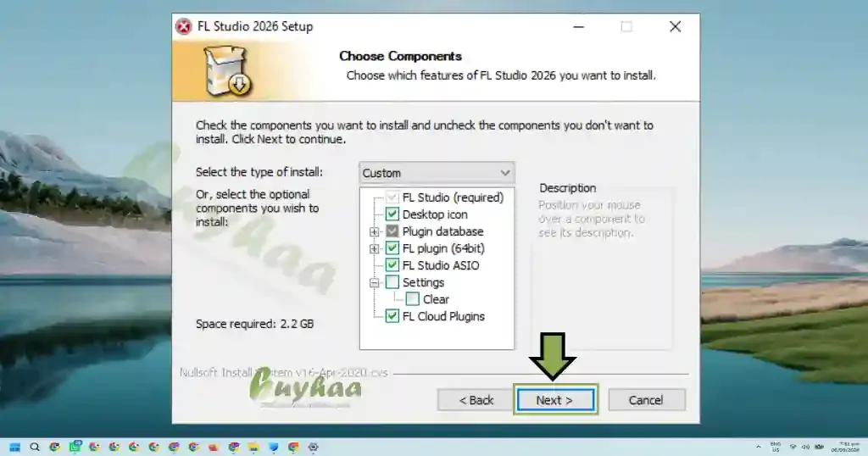The image size is (868, 456).
Task: Click the battery tray icon
Action: [820, 447]
